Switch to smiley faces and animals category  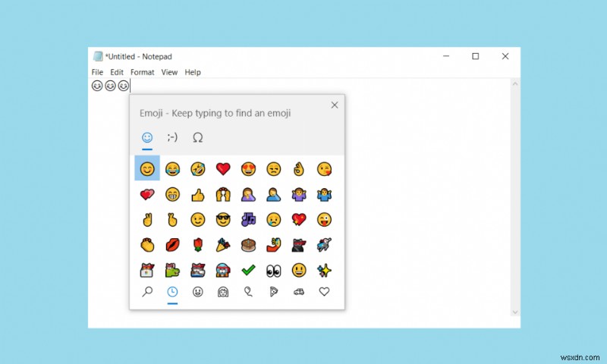[198, 292]
